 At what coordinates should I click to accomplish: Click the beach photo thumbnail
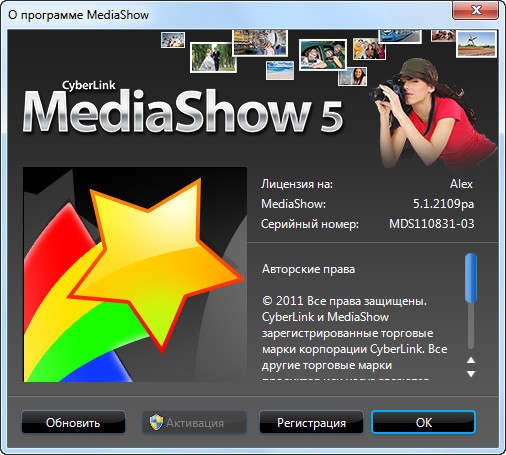tap(280, 70)
